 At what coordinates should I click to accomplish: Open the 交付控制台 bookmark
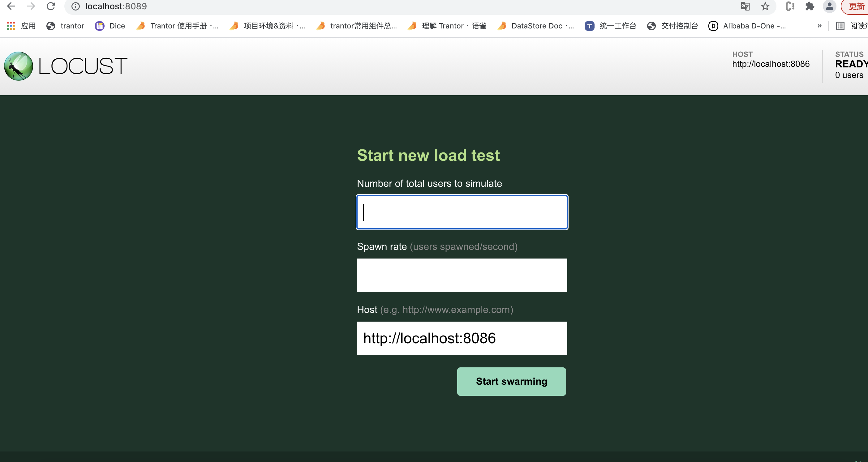[x=672, y=26]
